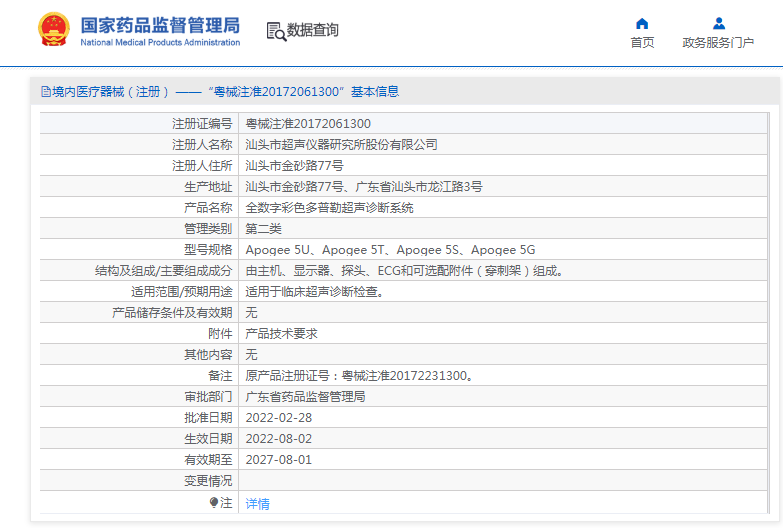
Task: Open 政务服务门户 portal label
Action: click(718, 42)
